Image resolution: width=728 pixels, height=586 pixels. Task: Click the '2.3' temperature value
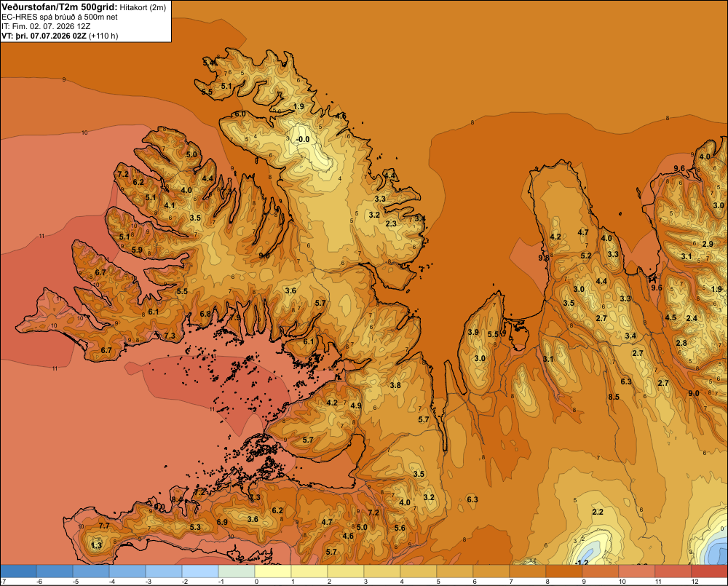pos(392,223)
